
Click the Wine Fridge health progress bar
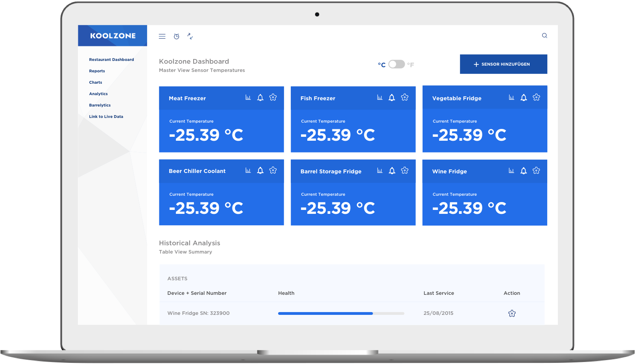(x=341, y=313)
